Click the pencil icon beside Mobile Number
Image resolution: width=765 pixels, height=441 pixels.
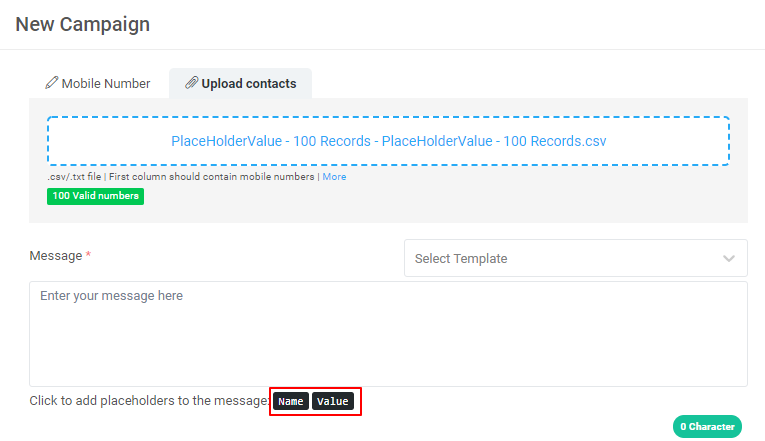point(52,83)
